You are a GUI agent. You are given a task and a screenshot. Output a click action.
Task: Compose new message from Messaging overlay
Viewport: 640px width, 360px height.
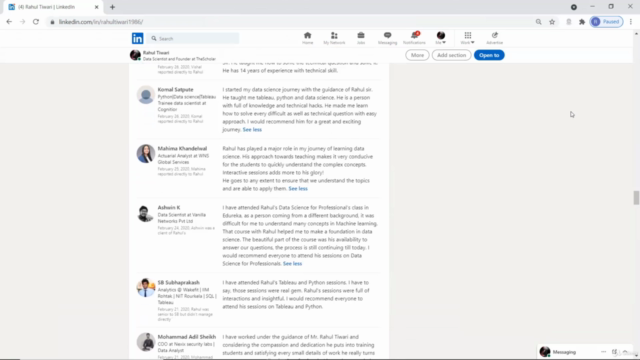click(614, 352)
